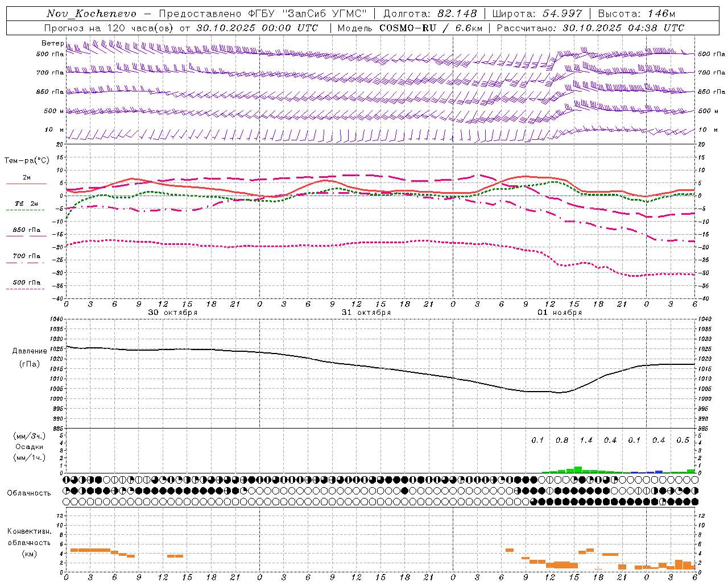Select the "Широта: 54.997" header field
The height and width of the screenshot is (582, 728).
[537, 14]
